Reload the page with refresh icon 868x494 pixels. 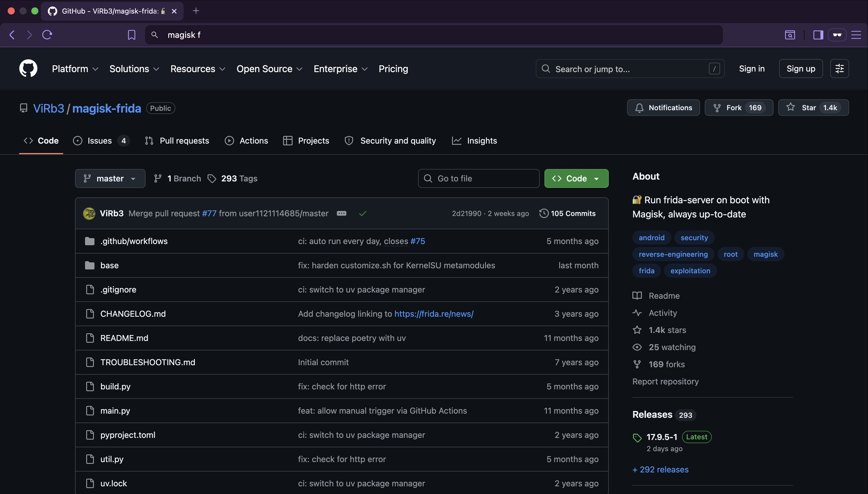pos(47,35)
